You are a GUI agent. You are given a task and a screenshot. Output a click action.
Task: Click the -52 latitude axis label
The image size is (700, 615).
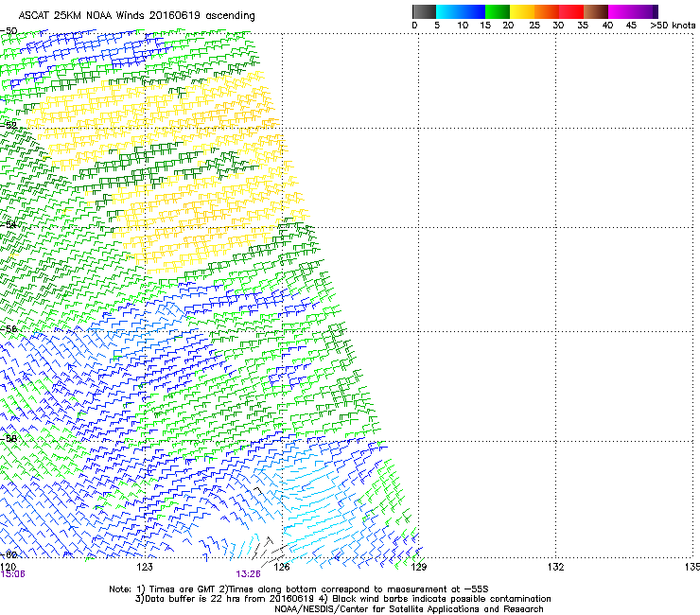pyautogui.click(x=9, y=126)
